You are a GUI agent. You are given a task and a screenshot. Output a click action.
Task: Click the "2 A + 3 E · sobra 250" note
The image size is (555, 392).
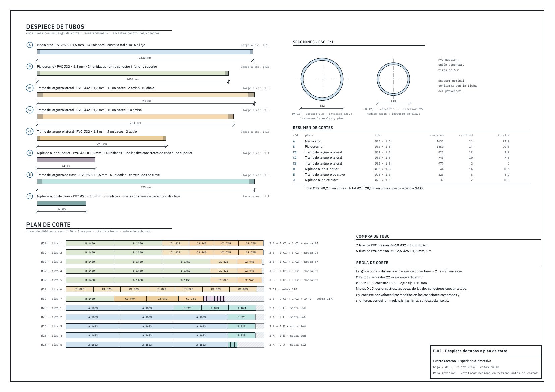[x=287, y=308]
